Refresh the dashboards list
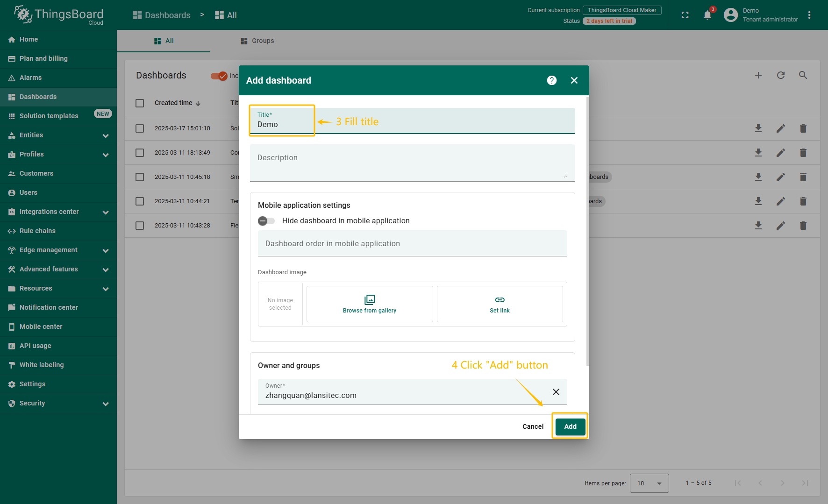The image size is (828, 504). [x=780, y=75]
